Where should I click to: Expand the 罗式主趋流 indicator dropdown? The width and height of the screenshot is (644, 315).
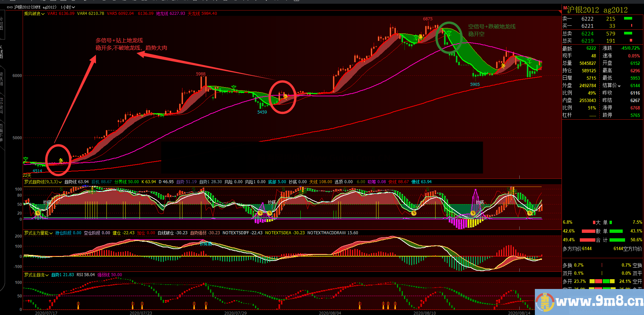click(47, 275)
